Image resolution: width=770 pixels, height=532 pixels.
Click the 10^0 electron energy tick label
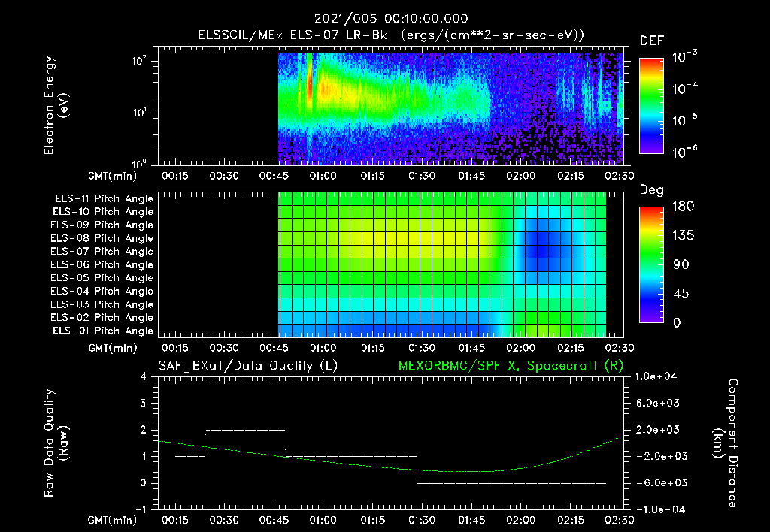[139, 163]
